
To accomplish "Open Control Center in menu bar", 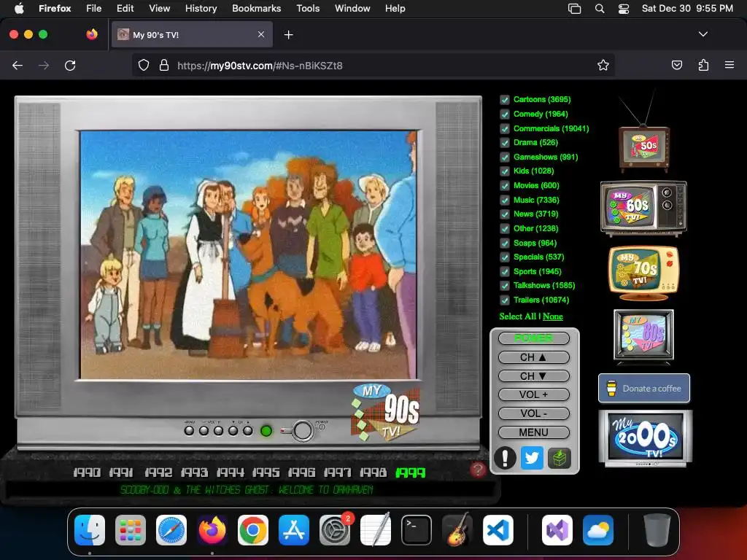I will pyautogui.click(x=624, y=9).
